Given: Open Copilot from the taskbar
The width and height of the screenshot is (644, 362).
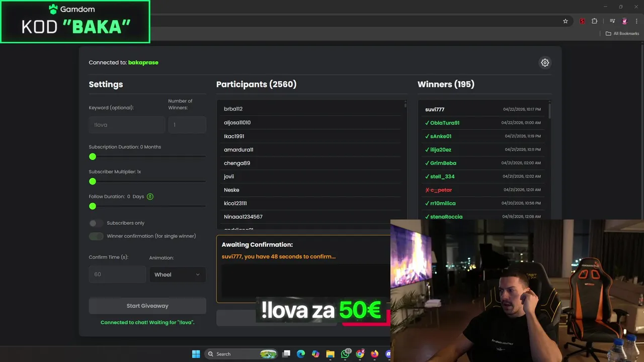Looking at the screenshot, I should pyautogui.click(x=315, y=354).
